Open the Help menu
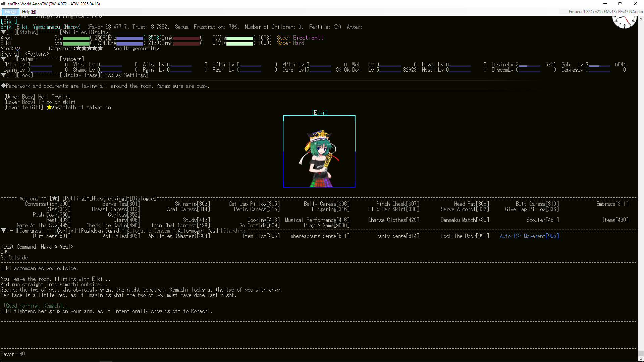644x362 pixels. tap(29, 12)
